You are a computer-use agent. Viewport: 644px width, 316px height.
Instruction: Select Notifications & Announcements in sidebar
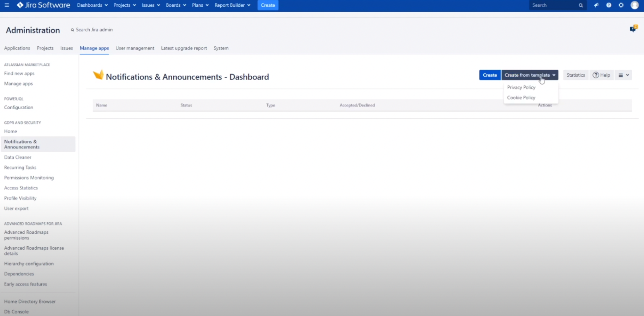(38, 144)
